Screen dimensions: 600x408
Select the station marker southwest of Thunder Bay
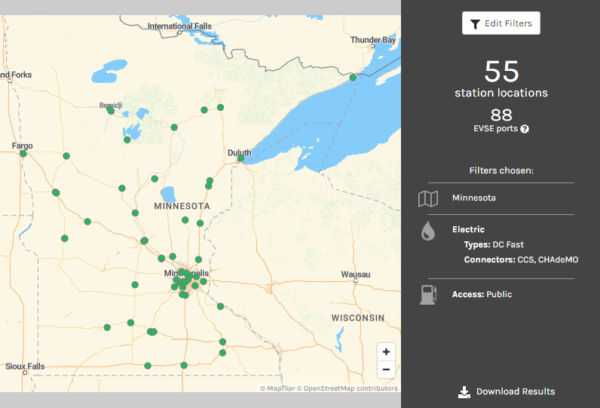click(353, 76)
